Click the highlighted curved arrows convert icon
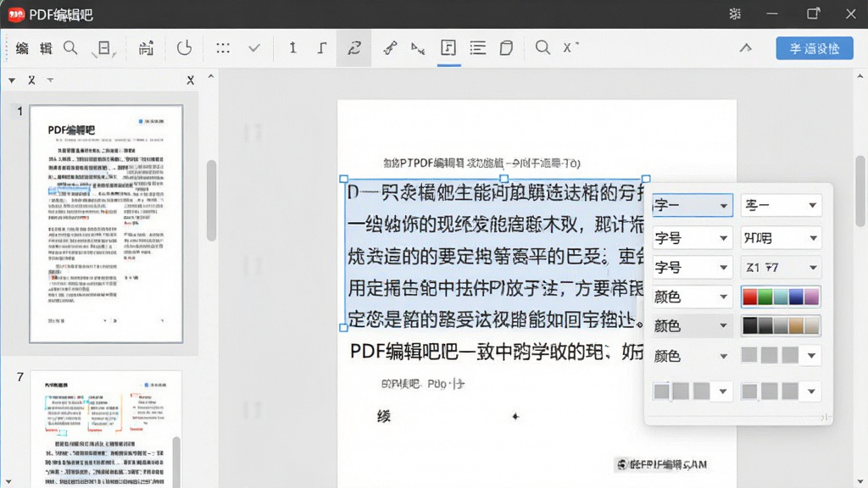Viewport: 868px width, 488px height. coord(353,48)
